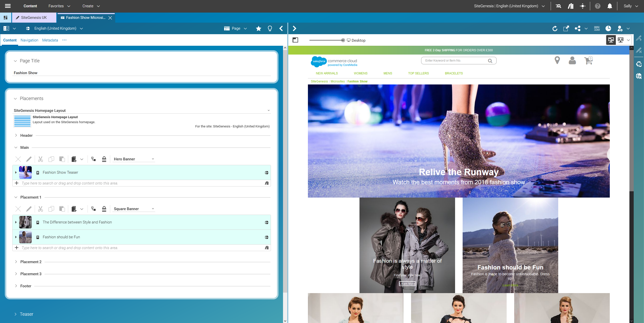Toggle the favorite star for this document
The image size is (644, 323).
coord(258,28)
